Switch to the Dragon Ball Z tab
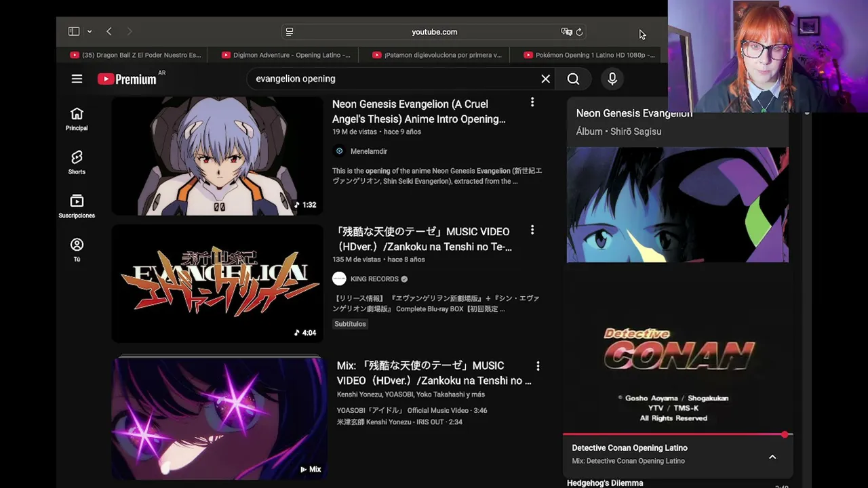Screen dimensions: 868x488 click(x=136, y=55)
